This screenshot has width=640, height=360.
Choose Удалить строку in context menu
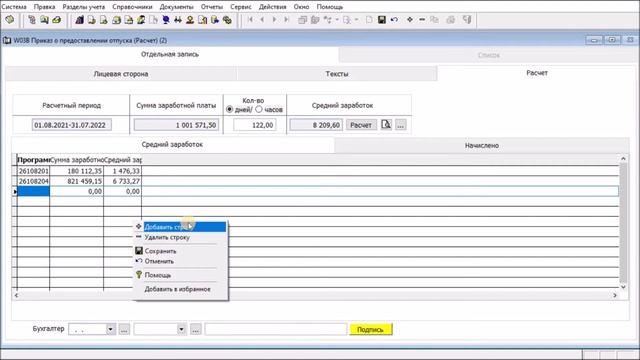click(x=180, y=237)
